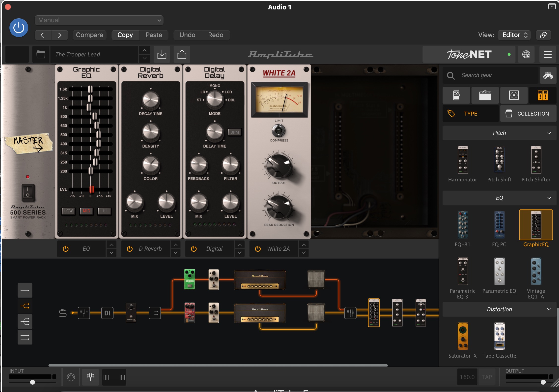Open ToneNET panel
Image resolution: width=559 pixels, height=392 pixels.
pos(469,54)
